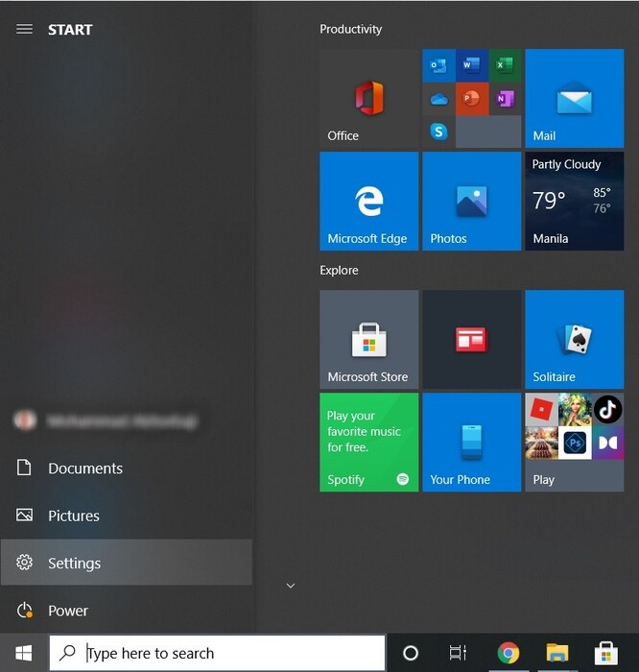Open Roblox in the Play folder
The height and width of the screenshot is (672, 639).
click(x=542, y=410)
